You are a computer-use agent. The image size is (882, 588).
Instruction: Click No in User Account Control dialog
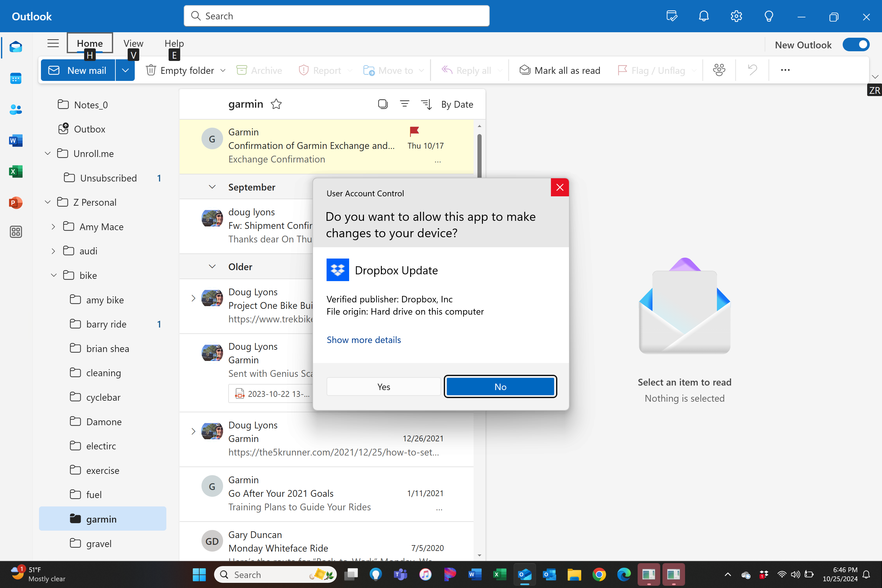pyautogui.click(x=500, y=387)
